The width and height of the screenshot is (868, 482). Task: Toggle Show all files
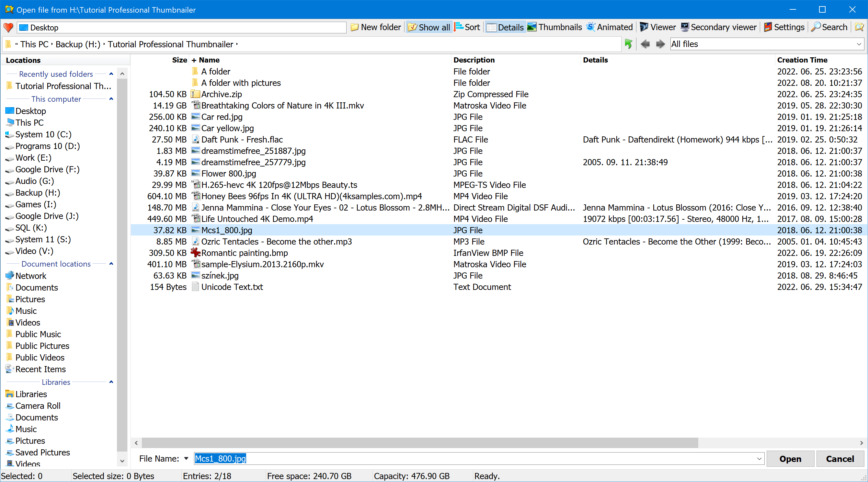click(x=428, y=27)
